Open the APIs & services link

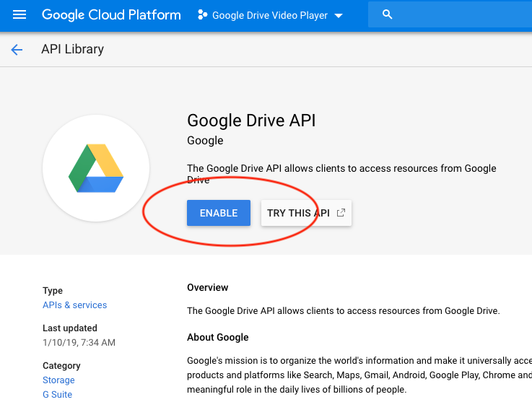click(74, 305)
